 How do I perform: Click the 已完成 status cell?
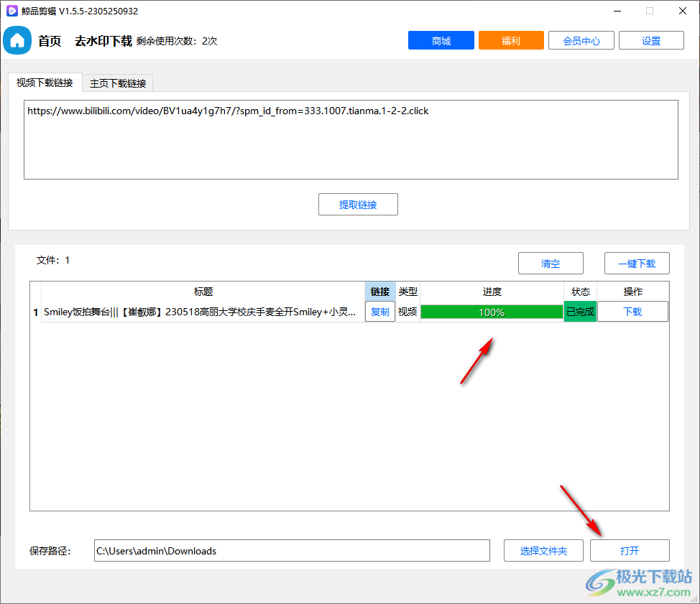[x=581, y=312]
